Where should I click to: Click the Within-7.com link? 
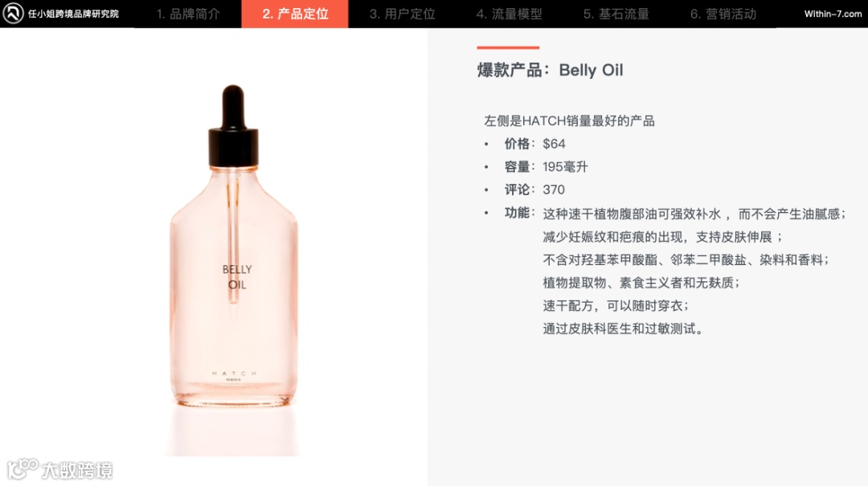click(x=833, y=14)
